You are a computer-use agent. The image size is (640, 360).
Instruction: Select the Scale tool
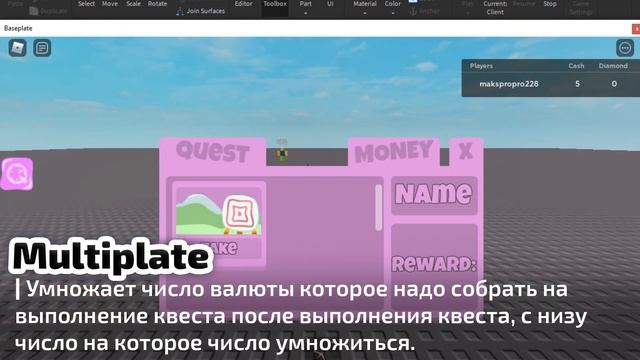point(133,4)
